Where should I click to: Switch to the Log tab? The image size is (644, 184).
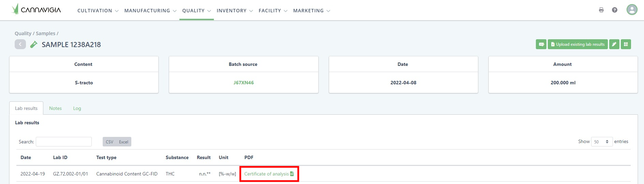[77, 108]
